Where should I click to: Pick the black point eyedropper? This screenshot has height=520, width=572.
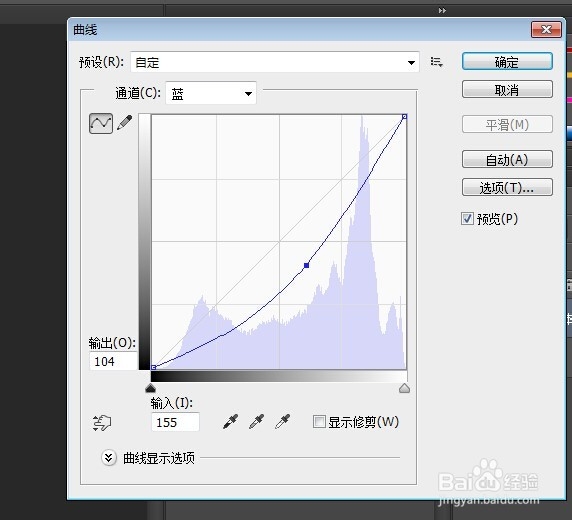pos(230,422)
